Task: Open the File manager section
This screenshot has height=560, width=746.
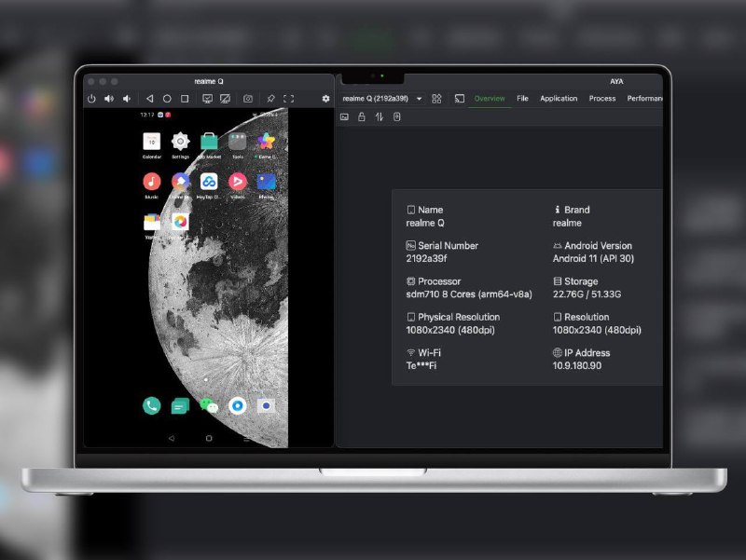Action: (522, 98)
